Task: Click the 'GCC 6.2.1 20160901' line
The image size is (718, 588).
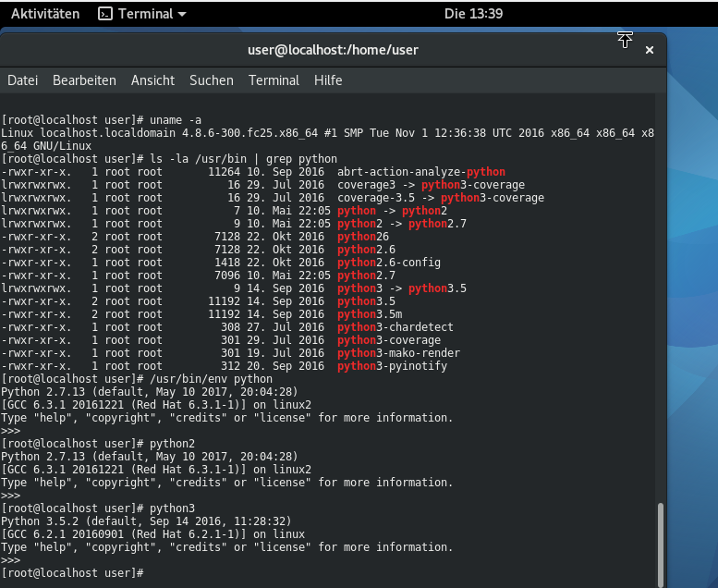Action: pos(153,534)
